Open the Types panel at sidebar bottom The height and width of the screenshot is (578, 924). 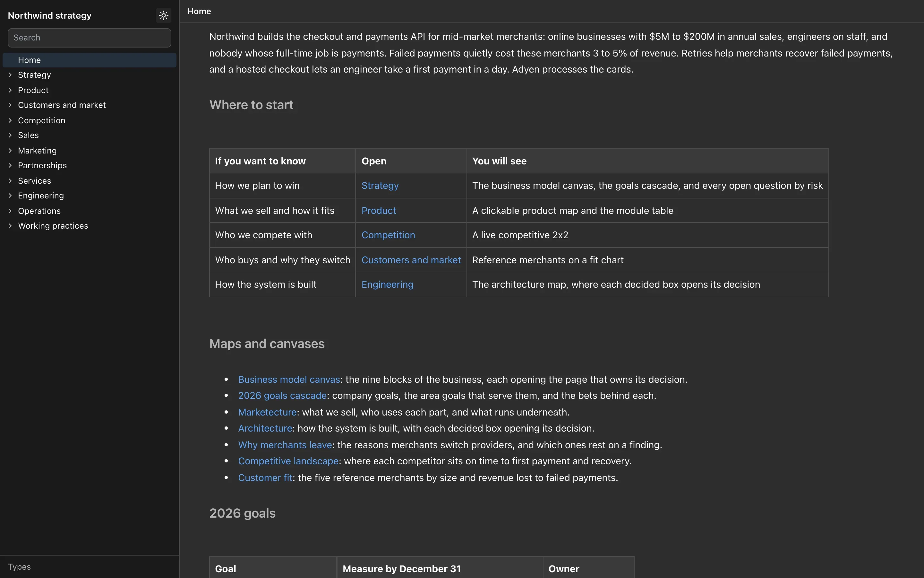click(x=19, y=567)
